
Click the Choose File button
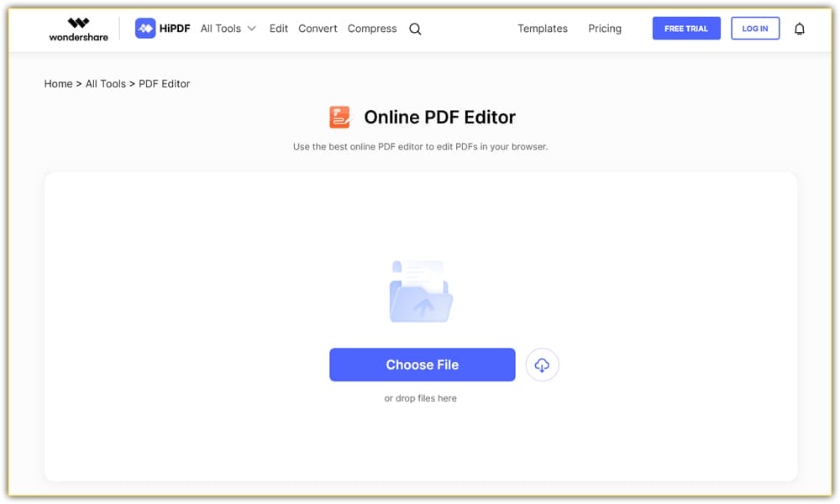click(x=422, y=365)
